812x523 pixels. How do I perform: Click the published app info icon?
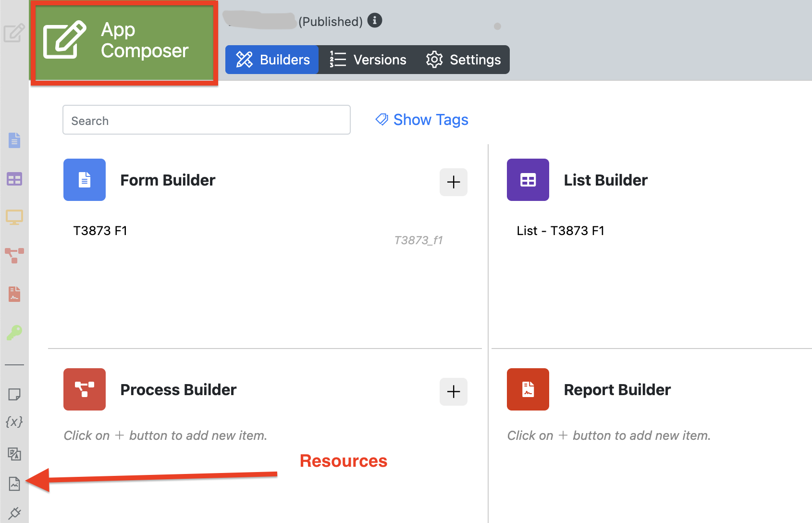pos(375,21)
